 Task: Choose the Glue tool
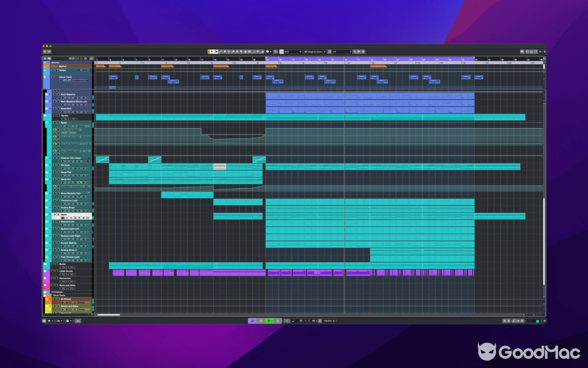[x=233, y=52]
